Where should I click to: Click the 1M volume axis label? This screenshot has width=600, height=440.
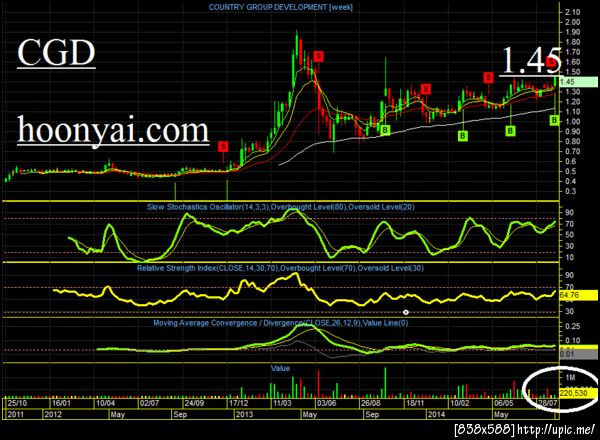[x=570, y=378]
